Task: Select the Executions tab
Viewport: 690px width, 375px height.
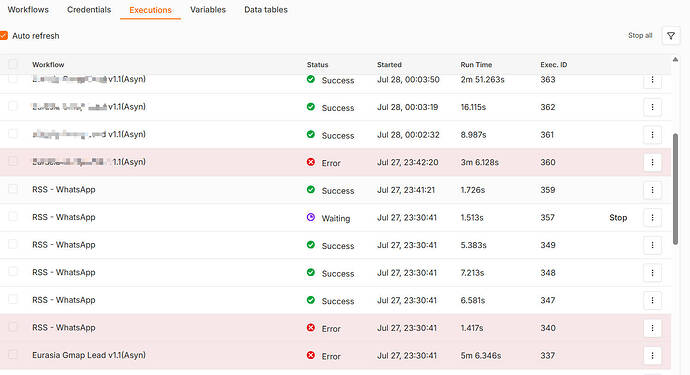Action: 150,10
